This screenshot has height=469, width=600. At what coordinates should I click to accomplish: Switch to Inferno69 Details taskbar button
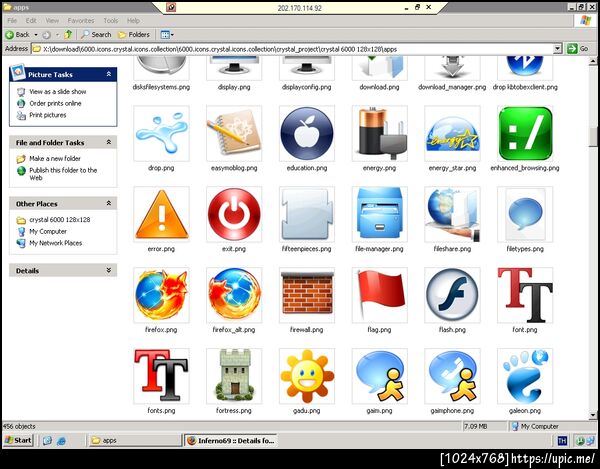(x=231, y=441)
